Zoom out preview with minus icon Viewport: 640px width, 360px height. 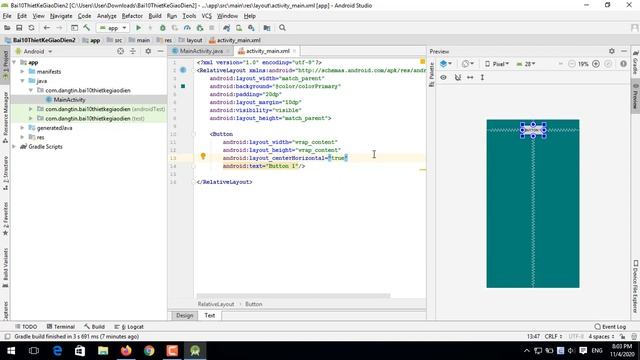[x=572, y=64]
